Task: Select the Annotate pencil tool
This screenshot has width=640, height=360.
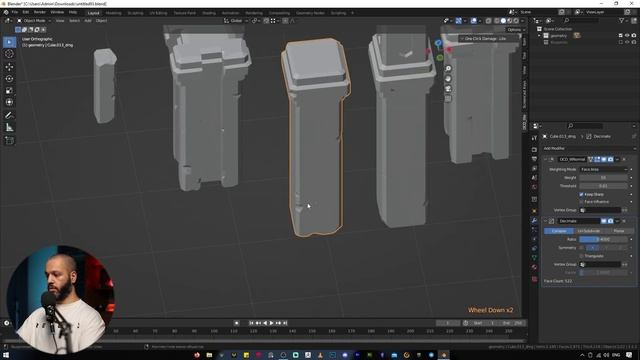Action: (9, 116)
